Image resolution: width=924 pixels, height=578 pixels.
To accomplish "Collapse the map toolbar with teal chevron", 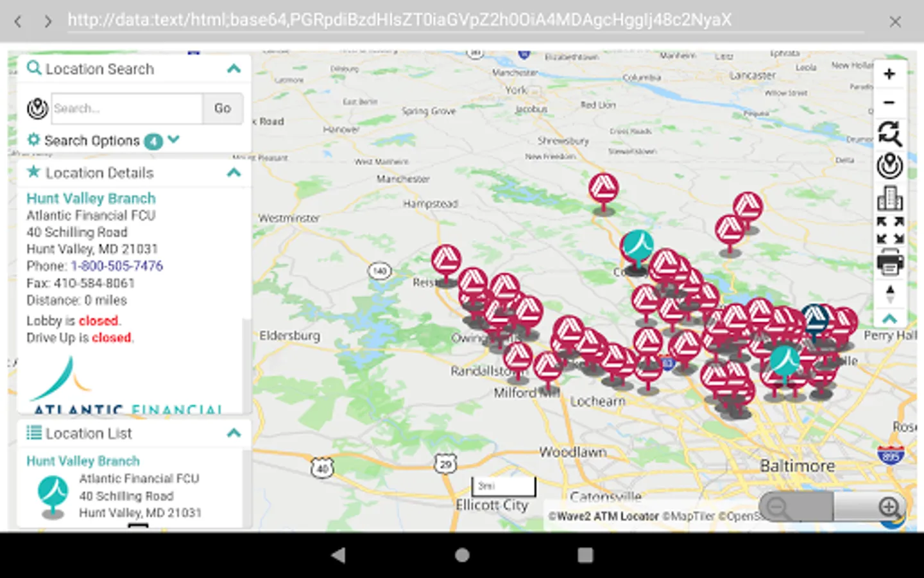I will [x=889, y=319].
